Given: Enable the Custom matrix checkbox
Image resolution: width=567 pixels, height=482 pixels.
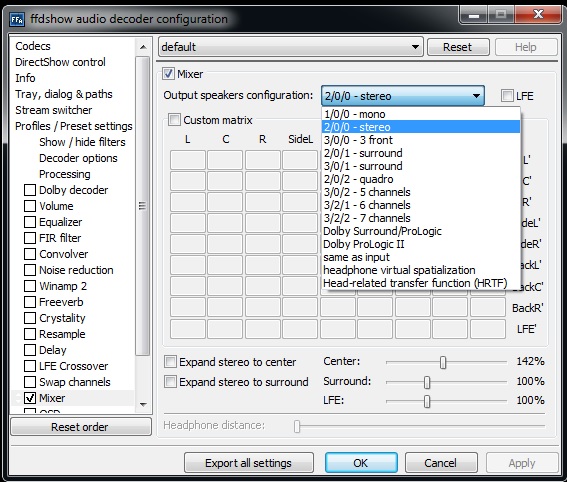Looking at the screenshot, I should [x=174, y=120].
